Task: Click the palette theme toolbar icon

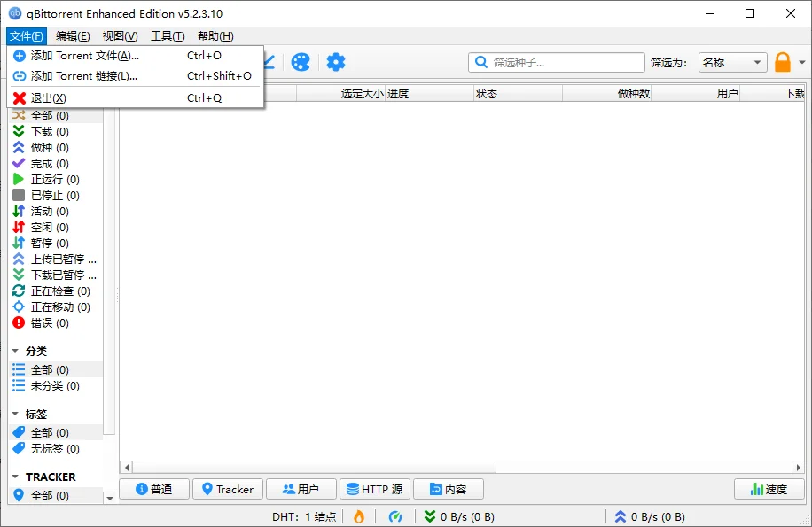Action: click(301, 62)
